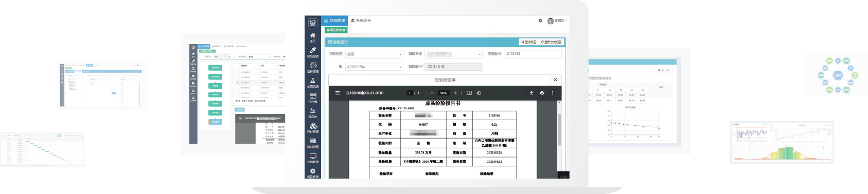
Task: Click the 物料批号 field with 2103163
Action: [x=533, y=54]
